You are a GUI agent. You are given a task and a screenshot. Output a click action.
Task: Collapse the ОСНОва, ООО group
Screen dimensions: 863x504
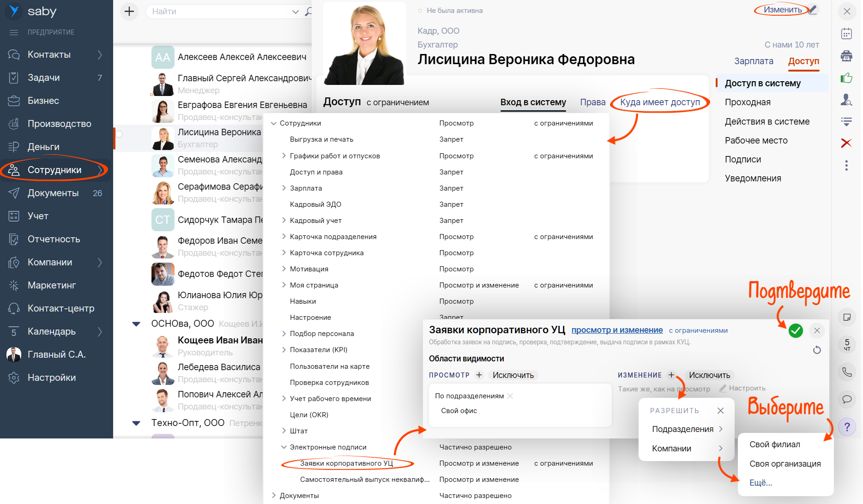(136, 324)
